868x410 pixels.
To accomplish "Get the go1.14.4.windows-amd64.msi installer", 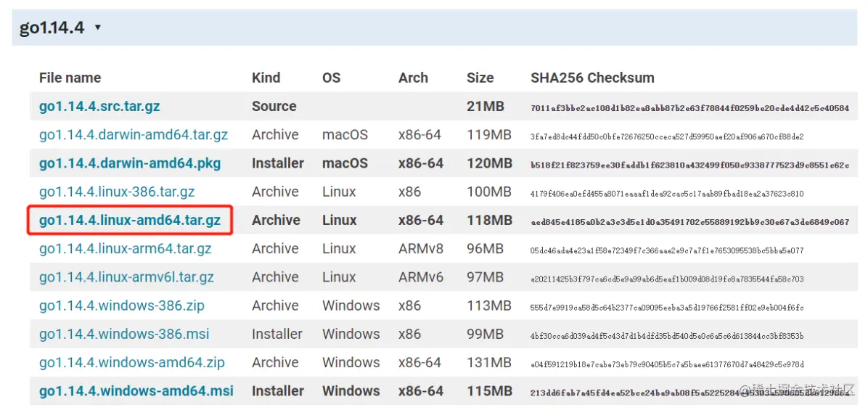I will pyautogui.click(x=136, y=391).
